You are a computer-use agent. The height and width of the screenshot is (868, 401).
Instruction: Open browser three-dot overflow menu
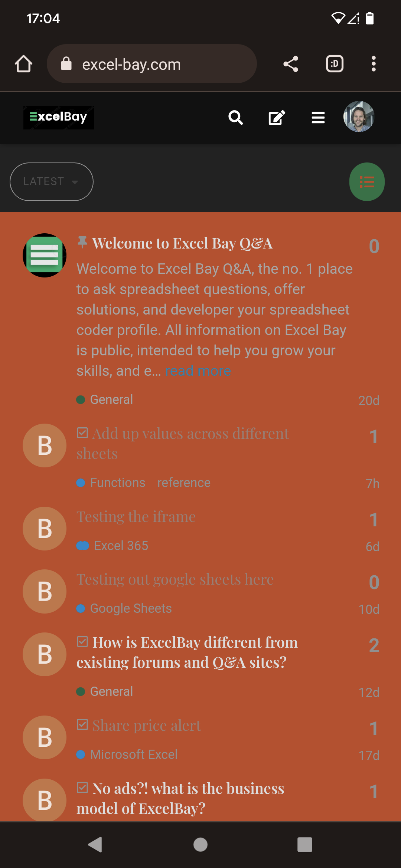(374, 64)
